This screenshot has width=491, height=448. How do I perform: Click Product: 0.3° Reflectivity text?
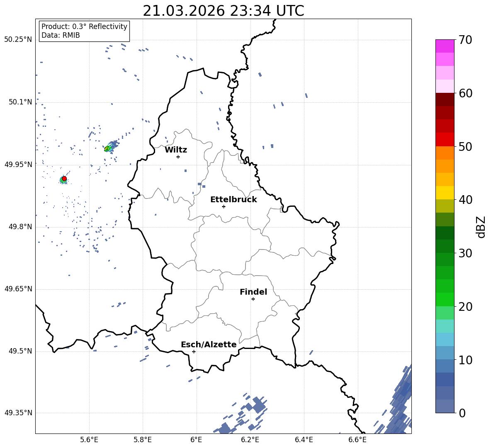point(84,27)
